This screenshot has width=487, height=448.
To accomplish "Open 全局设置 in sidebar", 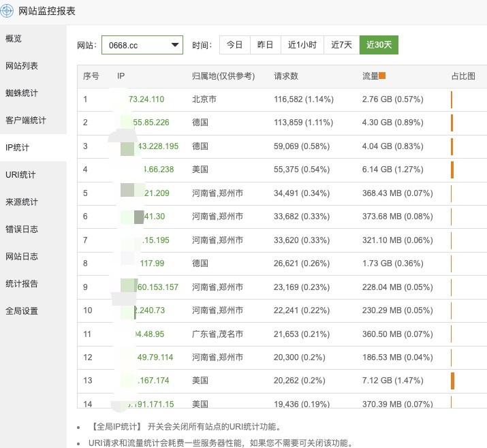I will (x=22, y=311).
